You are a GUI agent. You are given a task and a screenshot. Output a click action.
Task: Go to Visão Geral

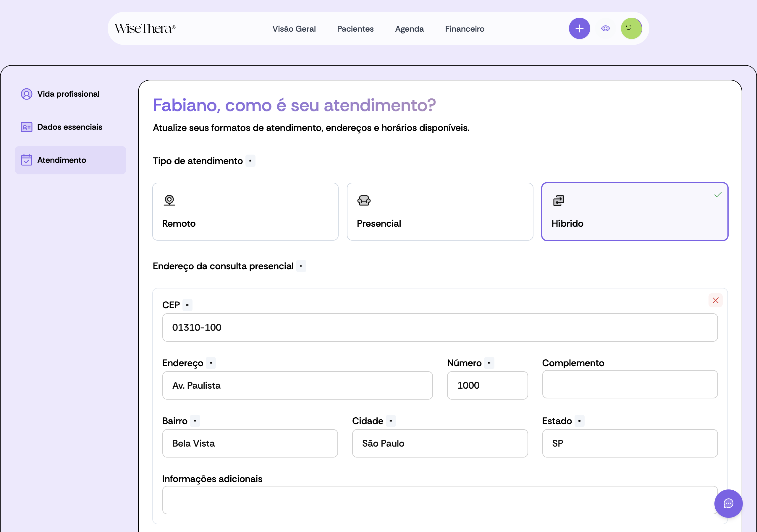click(x=294, y=29)
